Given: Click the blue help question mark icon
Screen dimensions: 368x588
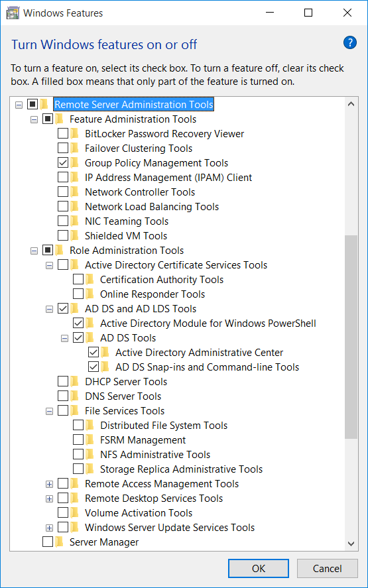Looking at the screenshot, I should 349,42.
